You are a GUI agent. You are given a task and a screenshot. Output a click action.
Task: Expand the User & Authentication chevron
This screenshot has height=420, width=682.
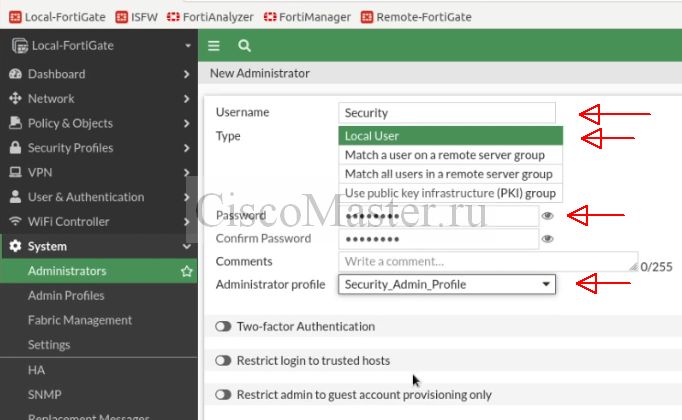click(186, 197)
